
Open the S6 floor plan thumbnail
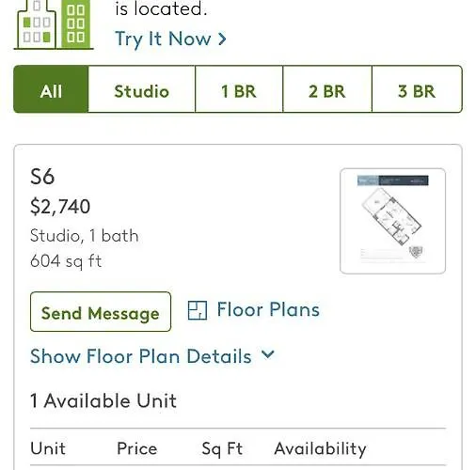point(392,221)
